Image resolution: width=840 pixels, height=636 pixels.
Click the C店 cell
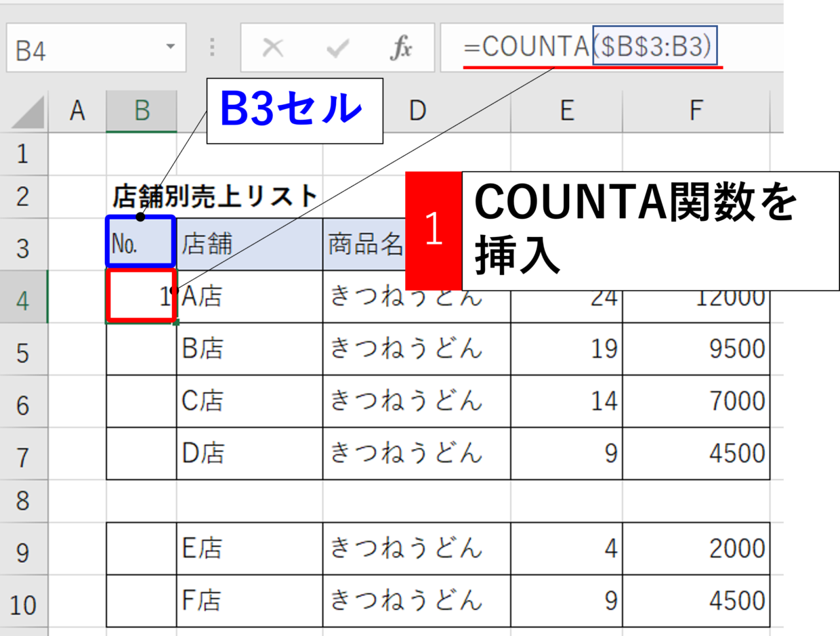pyautogui.click(x=249, y=401)
